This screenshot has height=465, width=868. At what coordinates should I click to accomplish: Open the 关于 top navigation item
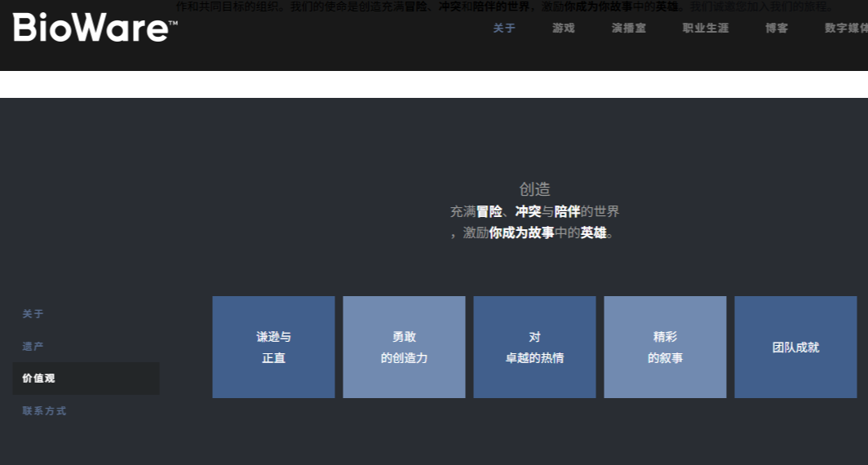point(504,29)
